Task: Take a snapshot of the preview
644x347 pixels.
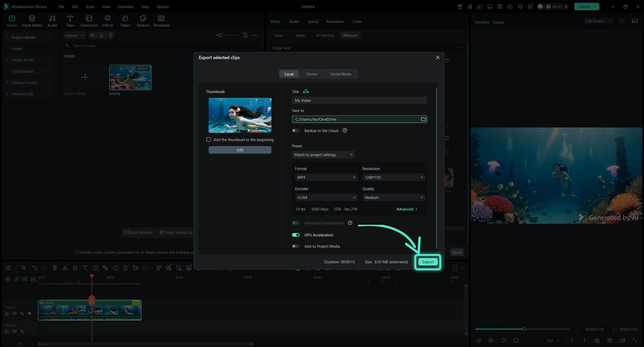Action: (x=609, y=340)
